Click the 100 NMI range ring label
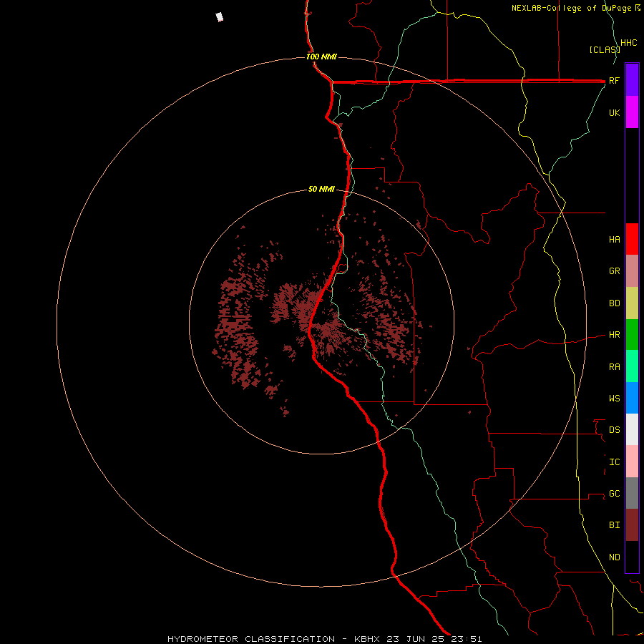Viewport: 644px width, 644px height. (x=321, y=57)
